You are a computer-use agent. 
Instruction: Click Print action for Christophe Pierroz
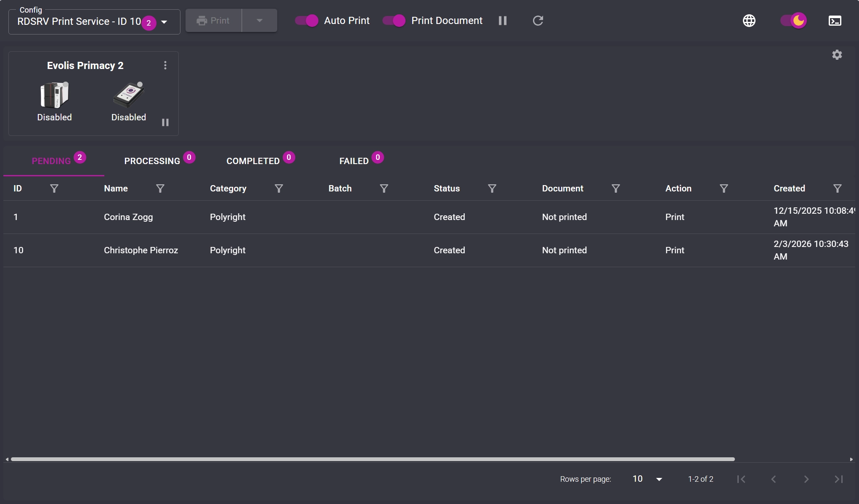tap(675, 250)
